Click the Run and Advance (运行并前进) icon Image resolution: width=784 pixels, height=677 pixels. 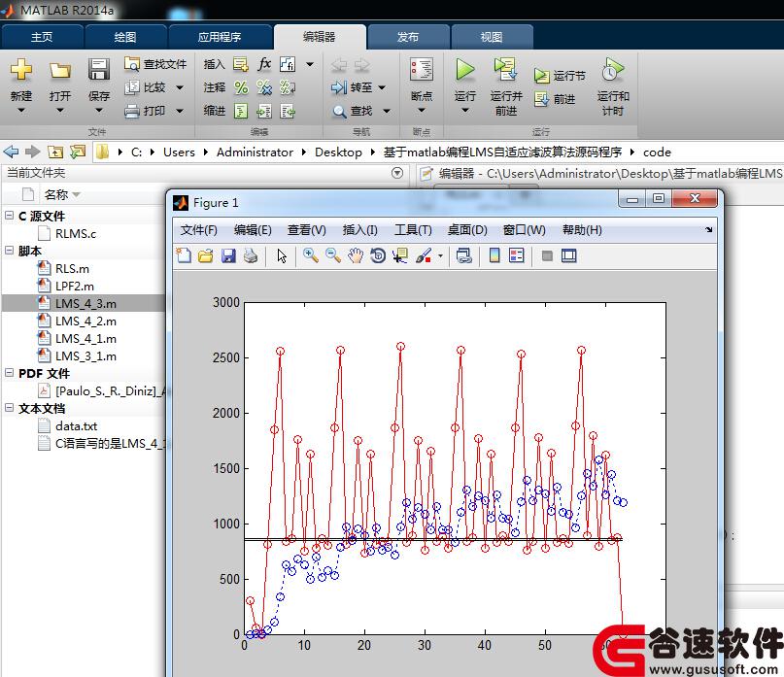[505, 69]
